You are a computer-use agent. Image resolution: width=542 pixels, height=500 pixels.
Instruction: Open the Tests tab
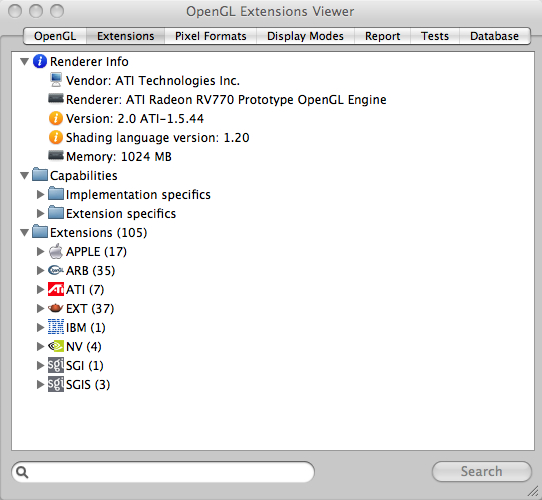coord(435,36)
